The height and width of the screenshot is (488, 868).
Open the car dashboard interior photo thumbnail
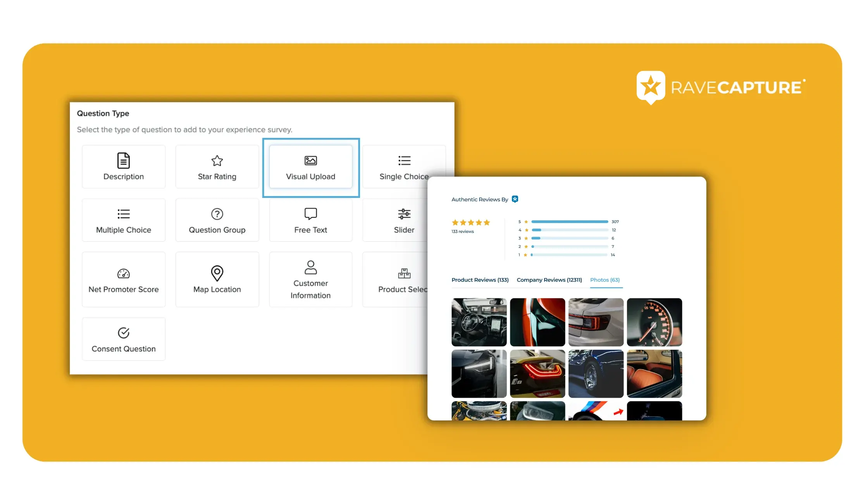coord(479,322)
